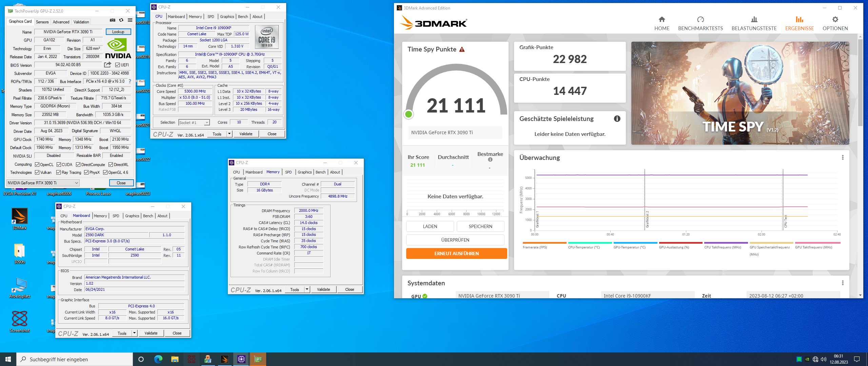Click the Bus Interface question mark
Viewport: 868px width, 366px height.
click(130, 81)
